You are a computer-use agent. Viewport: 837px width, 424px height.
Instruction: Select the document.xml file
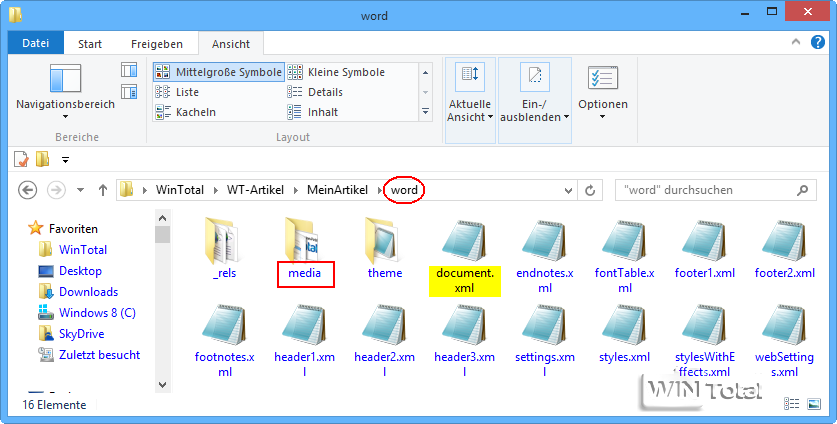pos(464,256)
